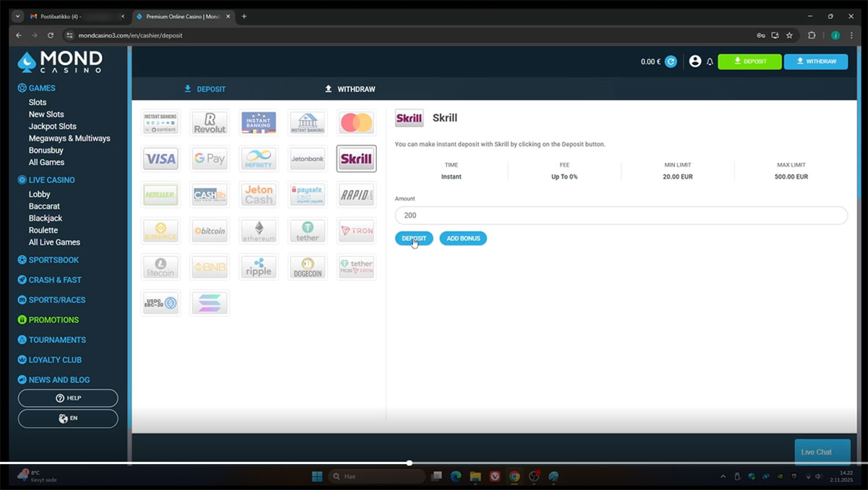Switch to the Withdraw tab
The image size is (868, 490).
(350, 89)
